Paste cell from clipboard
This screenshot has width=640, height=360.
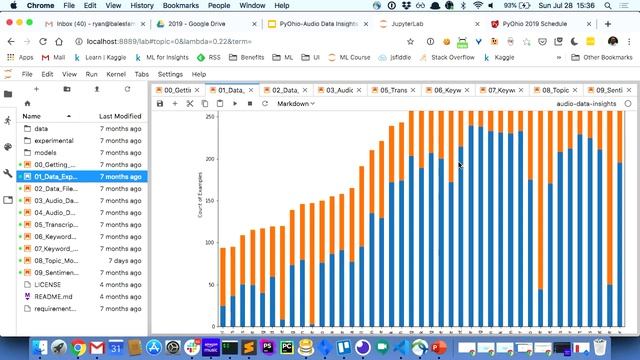coord(220,104)
